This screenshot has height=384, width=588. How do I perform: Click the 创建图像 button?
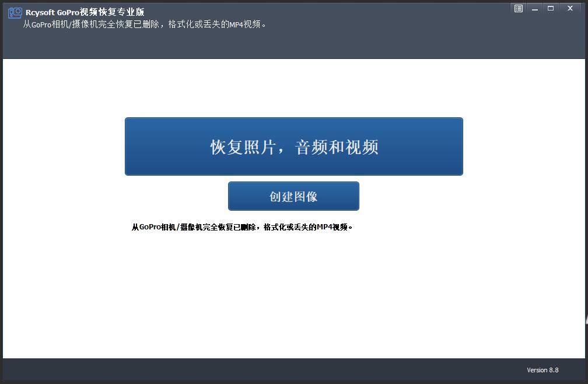(x=293, y=196)
